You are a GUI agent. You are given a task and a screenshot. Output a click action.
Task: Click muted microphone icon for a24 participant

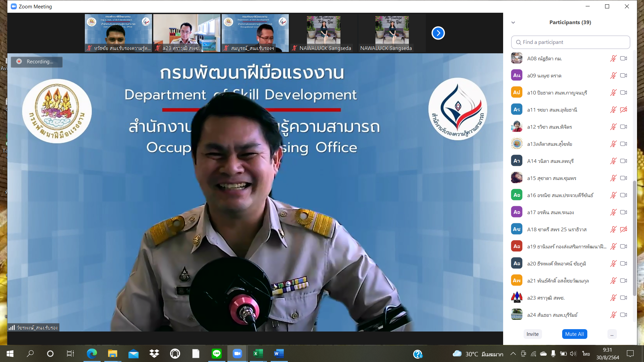coord(613,315)
